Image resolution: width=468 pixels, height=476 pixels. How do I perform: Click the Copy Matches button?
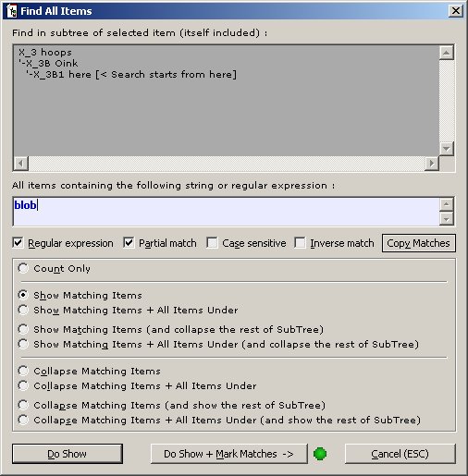pos(418,243)
